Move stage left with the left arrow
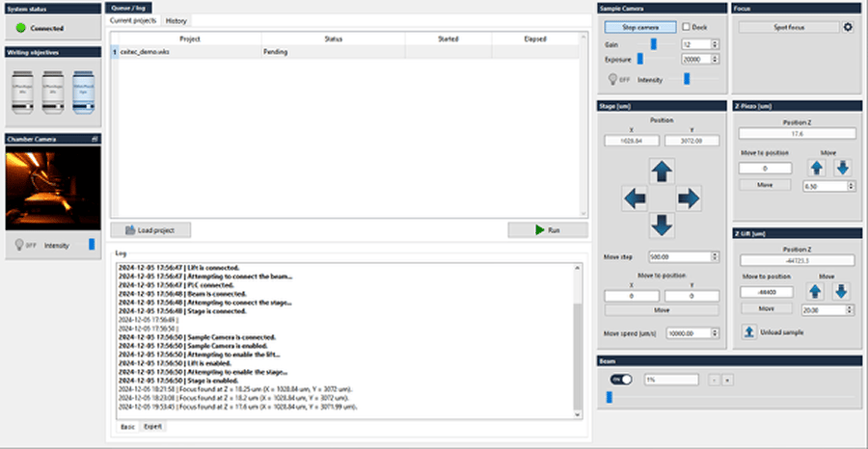This screenshot has height=449, width=868. click(x=635, y=198)
